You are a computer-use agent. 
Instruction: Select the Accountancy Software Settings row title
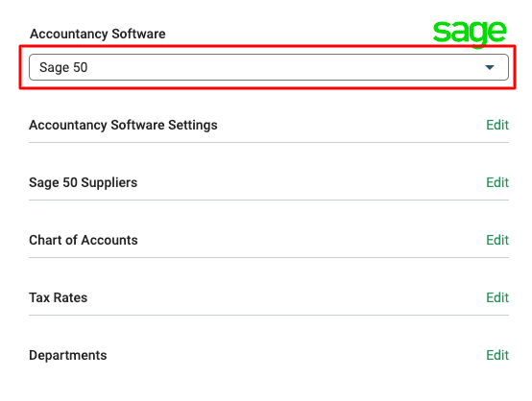(123, 125)
